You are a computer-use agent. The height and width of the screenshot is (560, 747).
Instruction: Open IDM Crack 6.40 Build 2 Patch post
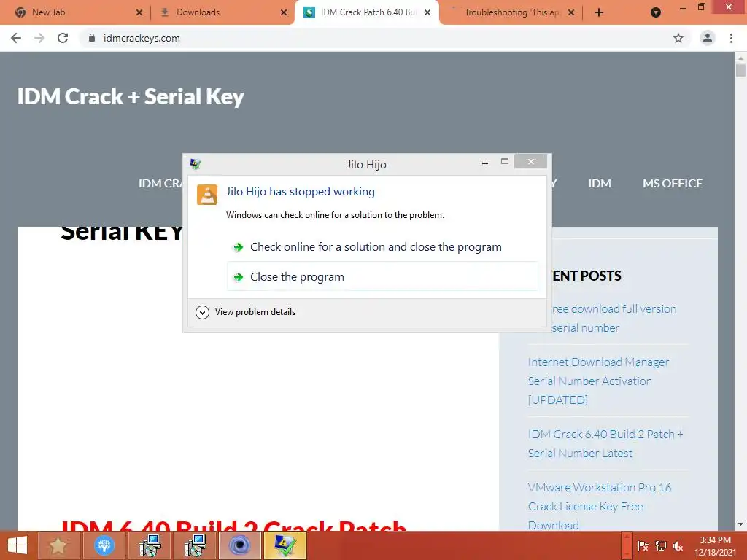[x=605, y=444]
